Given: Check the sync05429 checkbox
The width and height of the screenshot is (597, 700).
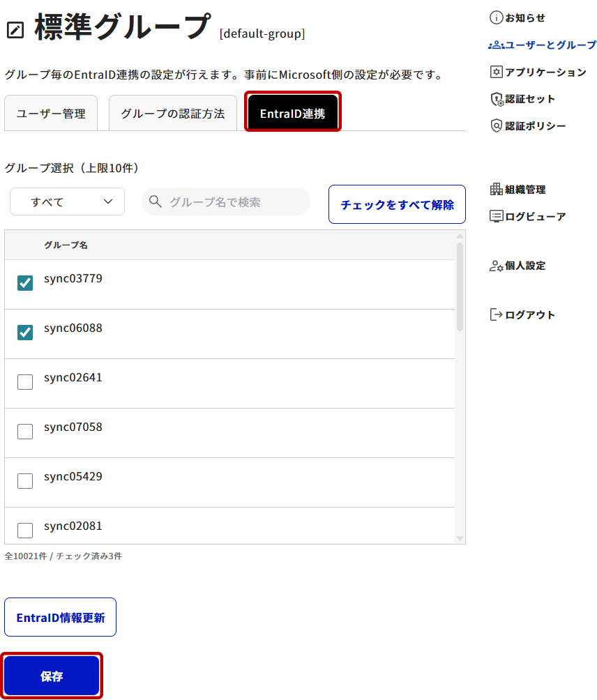Looking at the screenshot, I should [25, 481].
